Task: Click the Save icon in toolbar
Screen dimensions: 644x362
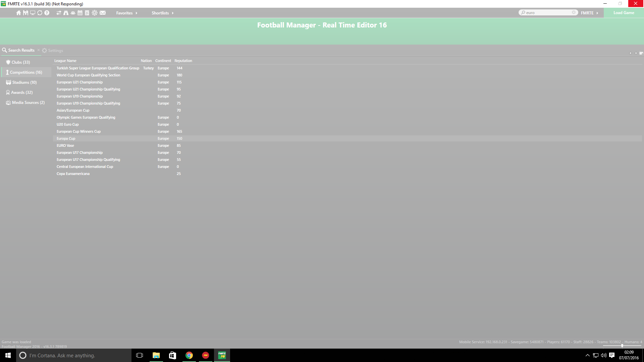Action: tap(25, 13)
